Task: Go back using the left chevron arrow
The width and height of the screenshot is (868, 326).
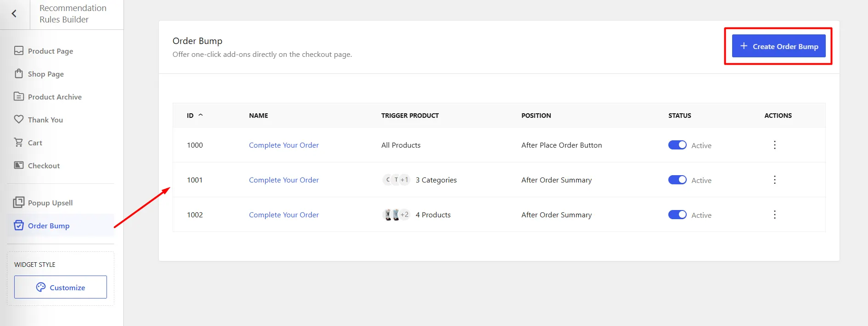Action: click(14, 14)
